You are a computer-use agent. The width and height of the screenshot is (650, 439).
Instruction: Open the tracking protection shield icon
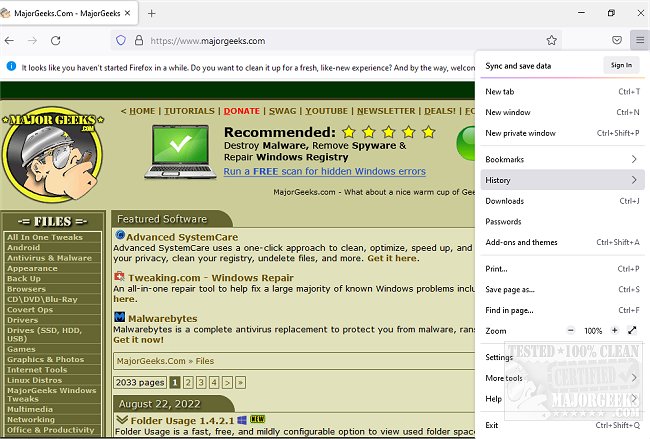(x=121, y=41)
